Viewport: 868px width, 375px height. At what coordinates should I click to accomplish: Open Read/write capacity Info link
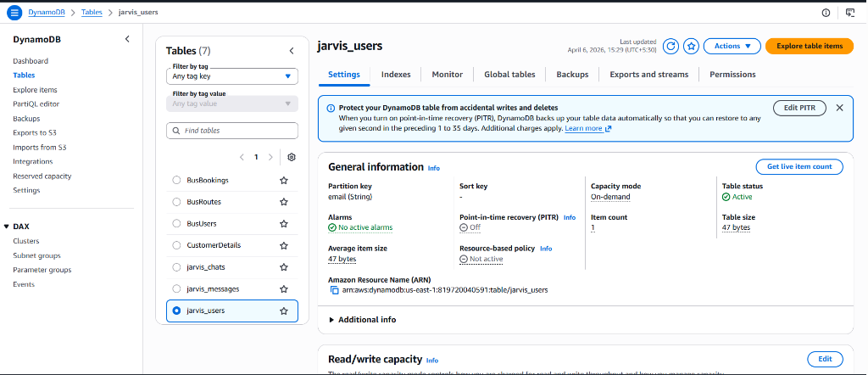432,360
